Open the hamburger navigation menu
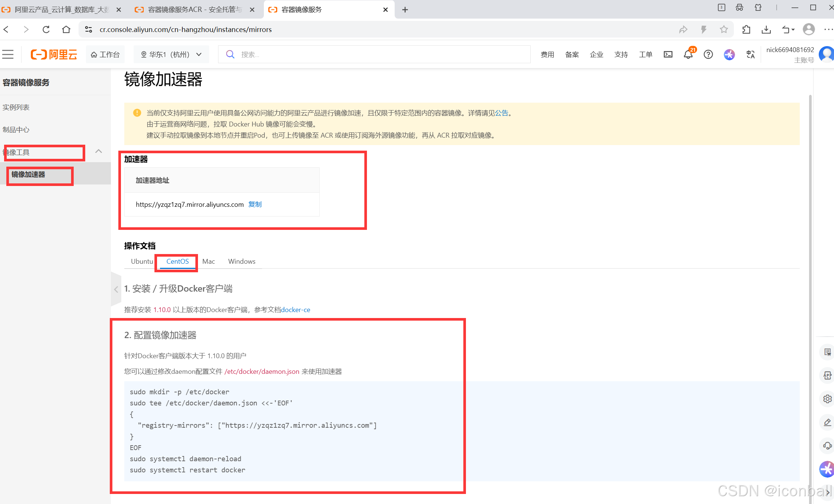Viewport: 834px width, 504px height. (x=8, y=54)
